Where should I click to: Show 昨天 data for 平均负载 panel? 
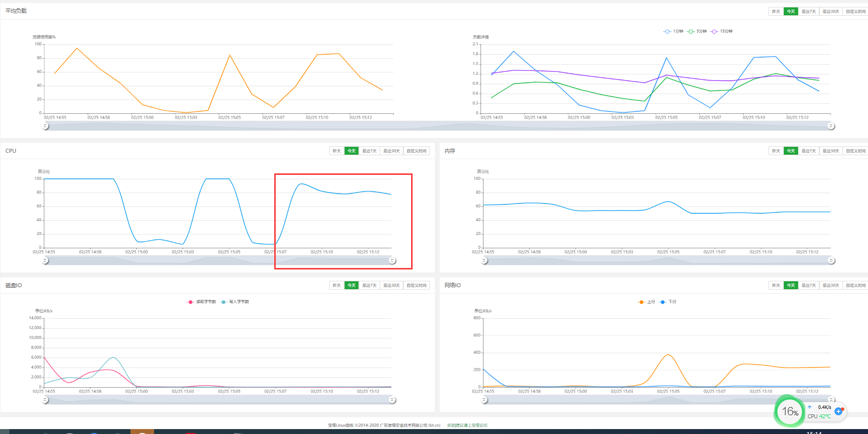(x=776, y=11)
